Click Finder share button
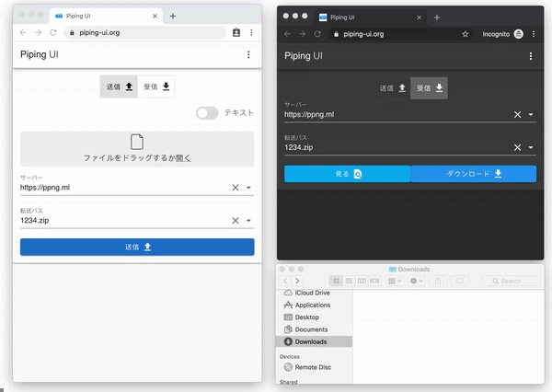Screen dimensions: 552x392 click(438, 281)
